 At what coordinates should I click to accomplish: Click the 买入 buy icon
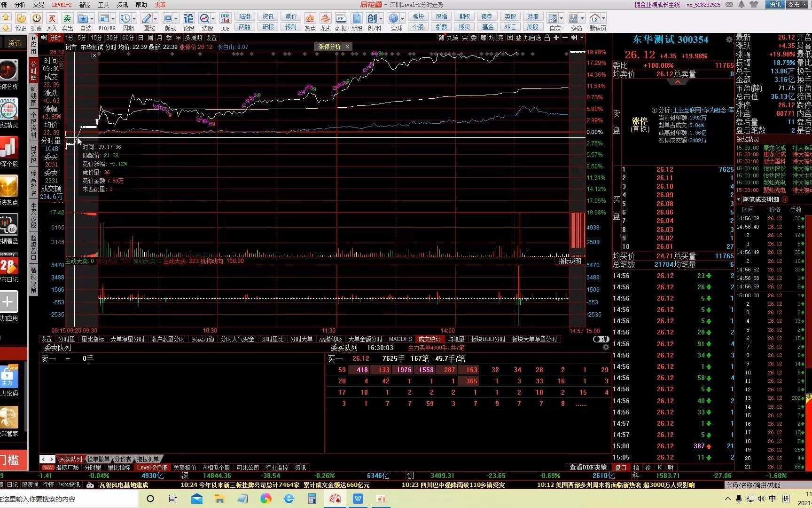pyautogui.click(x=52, y=19)
